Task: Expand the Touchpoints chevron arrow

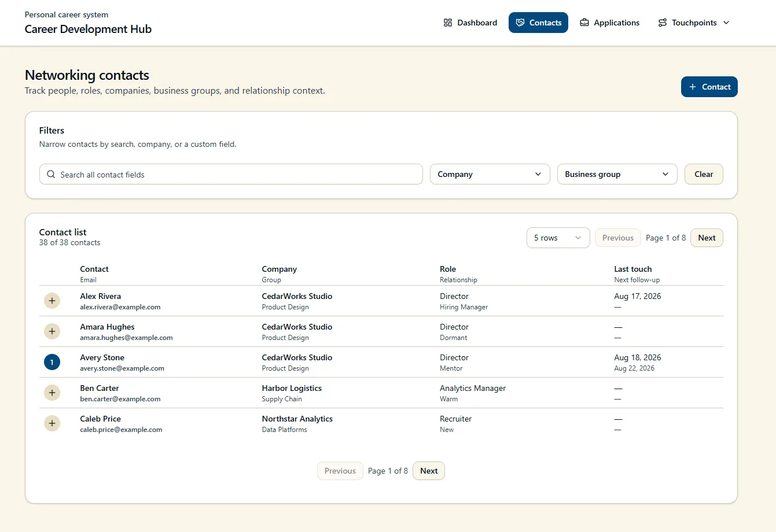Action: click(726, 23)
